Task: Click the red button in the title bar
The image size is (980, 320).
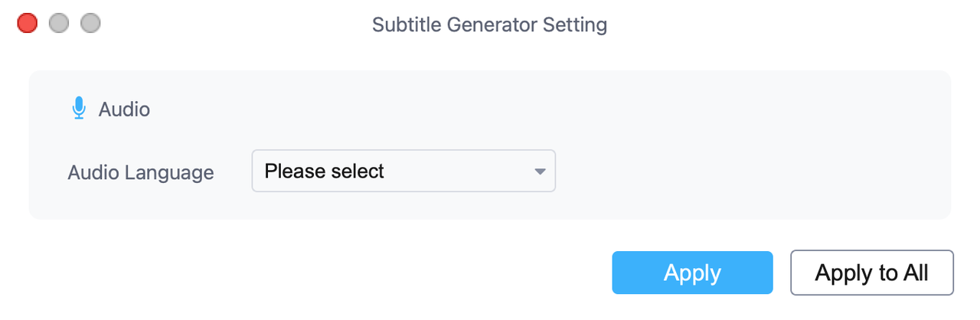Action: coord(28,23)
